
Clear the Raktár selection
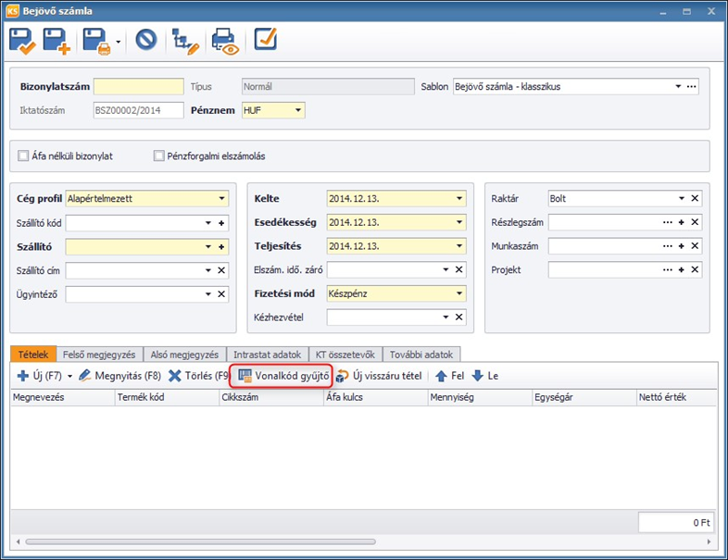(695, 198)
